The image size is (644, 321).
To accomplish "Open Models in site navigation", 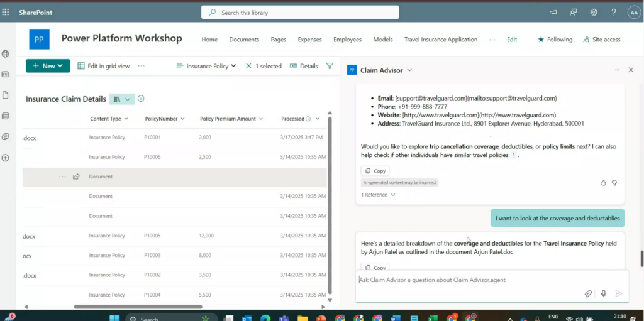I will (x=383, y=40).
